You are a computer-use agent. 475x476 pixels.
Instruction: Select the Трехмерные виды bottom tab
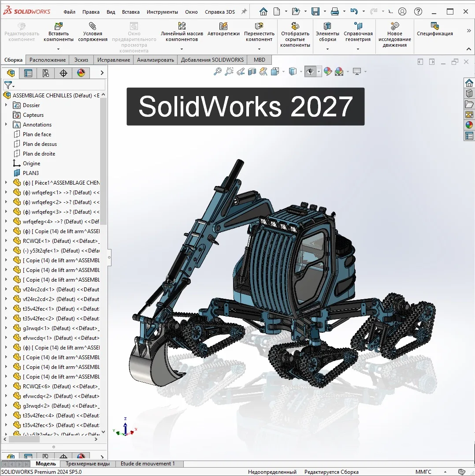coord(87,464)
